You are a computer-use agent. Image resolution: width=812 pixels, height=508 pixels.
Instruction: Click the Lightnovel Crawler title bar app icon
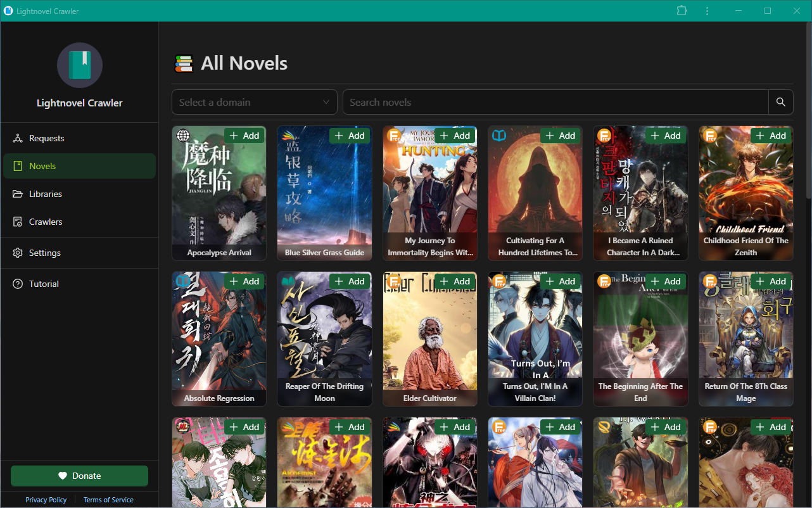(x=8, y=11)
